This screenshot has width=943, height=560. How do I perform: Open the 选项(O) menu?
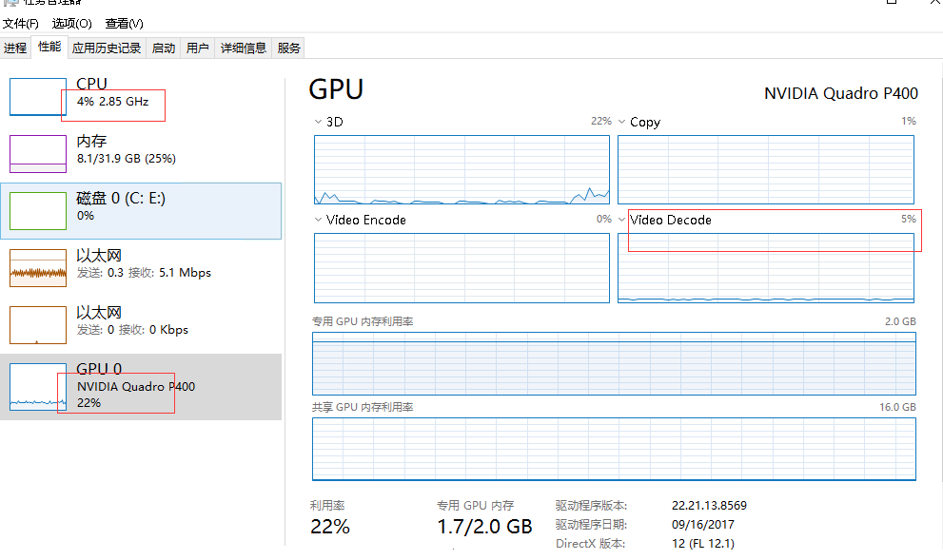pyautogui.click(x=72, y=23)
